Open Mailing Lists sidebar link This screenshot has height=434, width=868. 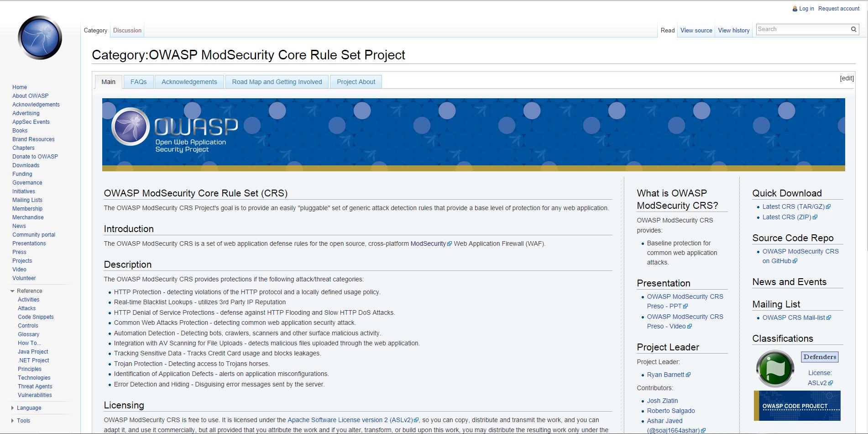(x=27, y=200)
